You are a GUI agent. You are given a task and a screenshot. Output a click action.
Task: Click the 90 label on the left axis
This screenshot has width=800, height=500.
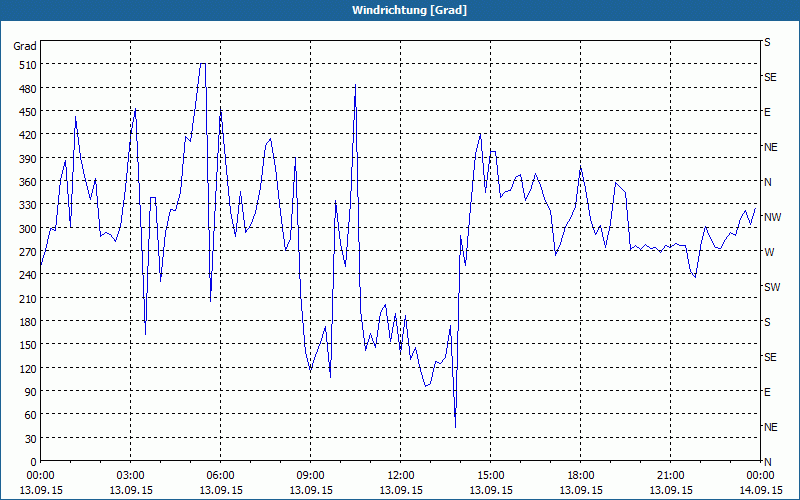(x=31, y=392)
